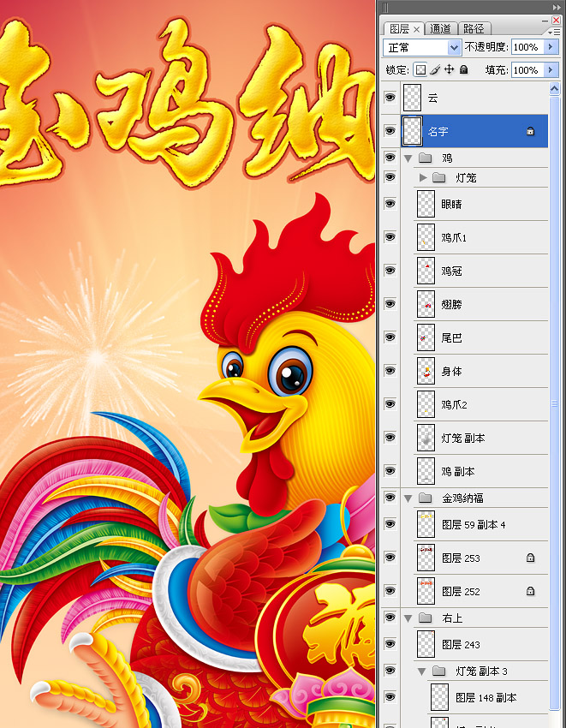
Task: Collapse the 鸡 group triangle
Action: pos(408,158)
